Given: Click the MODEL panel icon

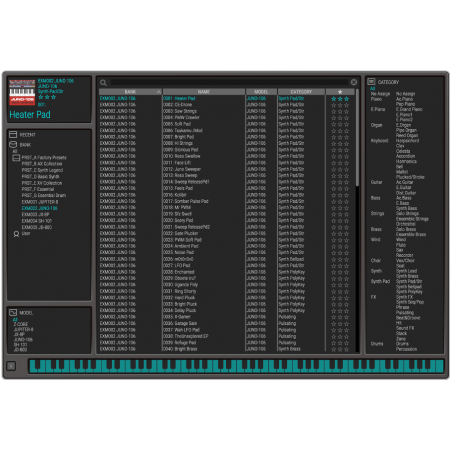Looking at the screenshot, I should (13, 312).
